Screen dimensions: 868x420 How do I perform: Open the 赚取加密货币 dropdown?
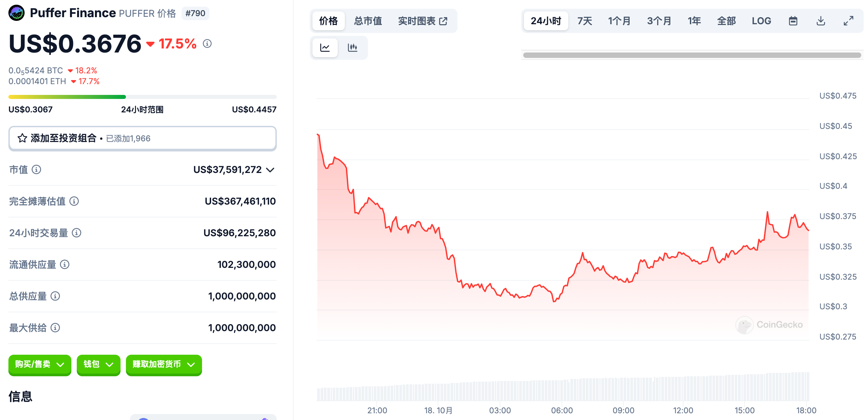pyautogui.click(x=164, y=364)
